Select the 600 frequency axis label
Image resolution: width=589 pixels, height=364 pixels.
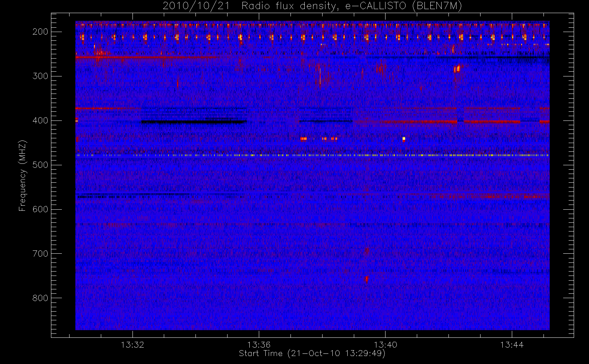(40, 209)
